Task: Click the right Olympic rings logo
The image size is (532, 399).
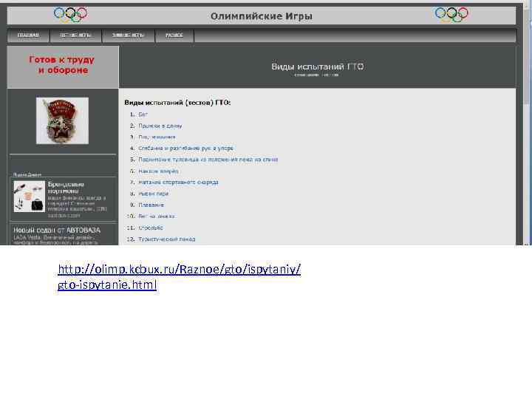Action: tap(451, 15)
